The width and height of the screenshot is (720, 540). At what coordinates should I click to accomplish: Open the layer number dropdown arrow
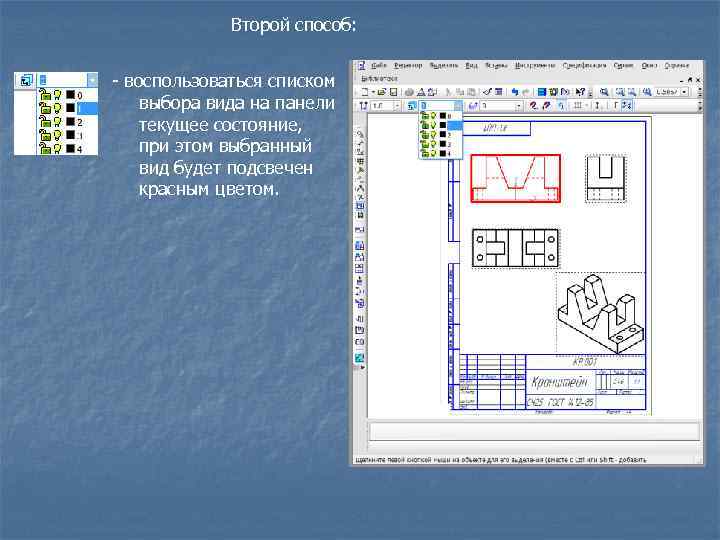pyautogui.click(x=519, y=106)
